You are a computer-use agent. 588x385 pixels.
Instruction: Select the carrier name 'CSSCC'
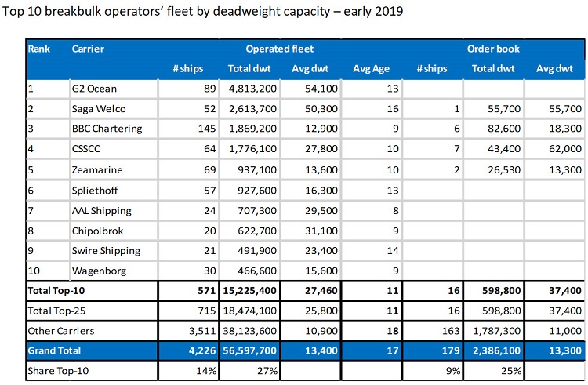point(86,149)
